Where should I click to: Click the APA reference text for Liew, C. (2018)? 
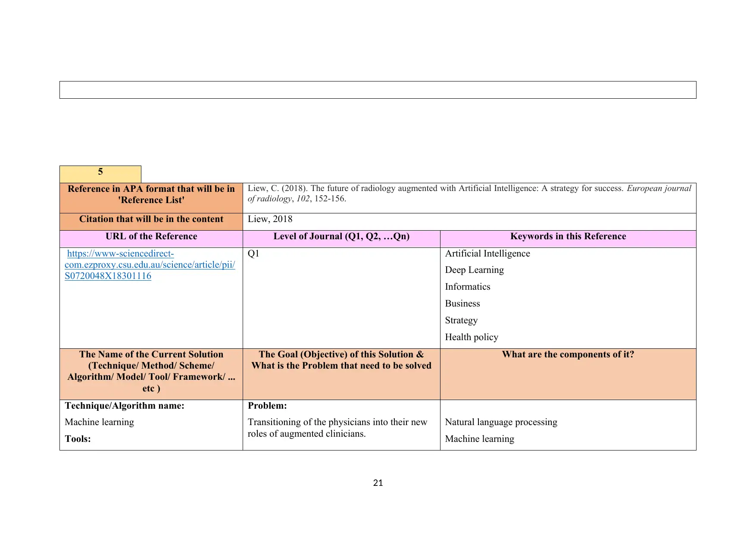[469, 193]
